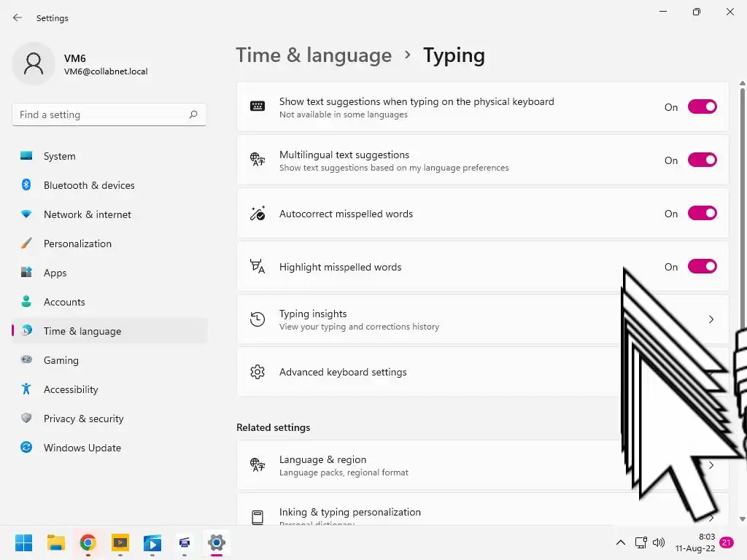Focus the Find a setting search box
This screenshot has width=747, height=560.
(109, 114)
